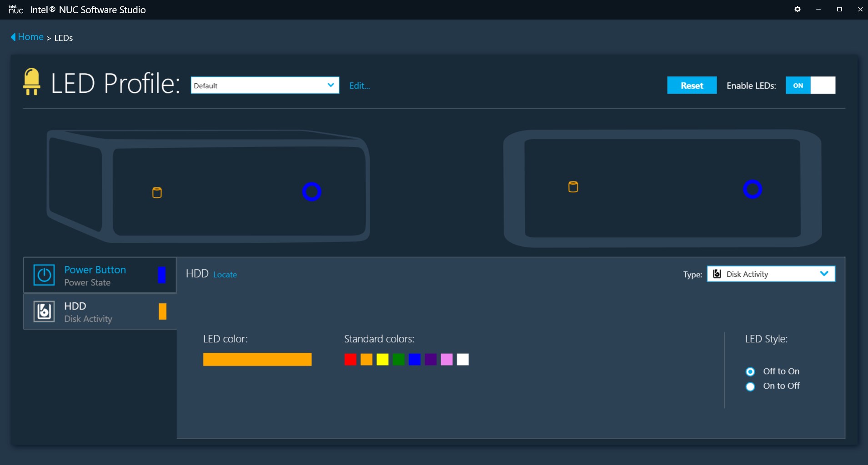Open the current LED color bar
868x465 pixels.
(257, 360)
